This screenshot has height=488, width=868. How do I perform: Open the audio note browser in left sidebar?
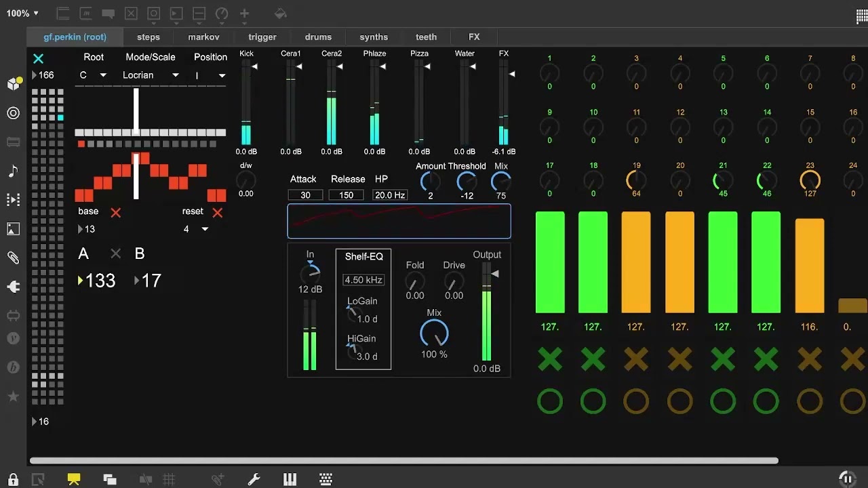(13, 171)
